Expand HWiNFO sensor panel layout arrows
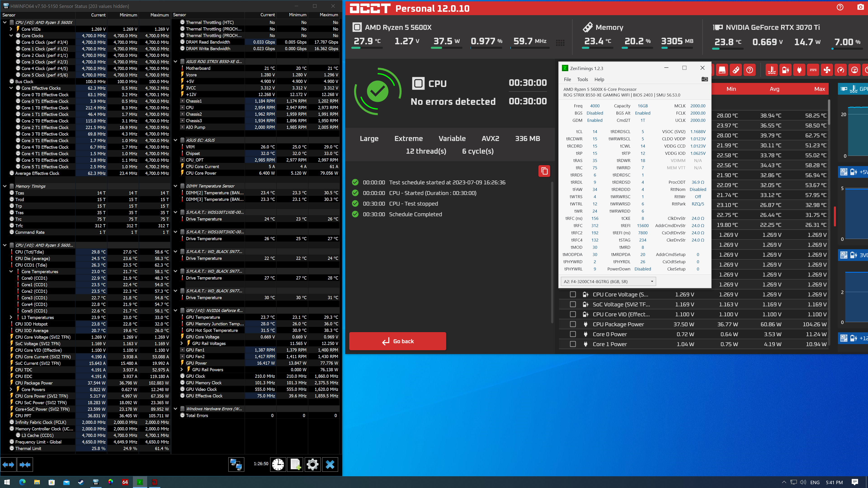This screenshot has width=868, height=488. click(x=8, y=465)
